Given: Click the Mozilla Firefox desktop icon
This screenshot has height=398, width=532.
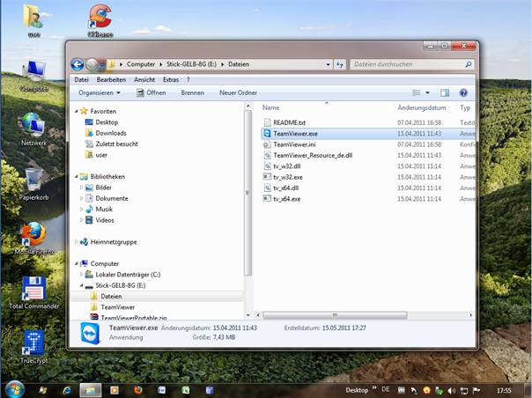Looking at the screenshot, I should click(x=33, y=234).
